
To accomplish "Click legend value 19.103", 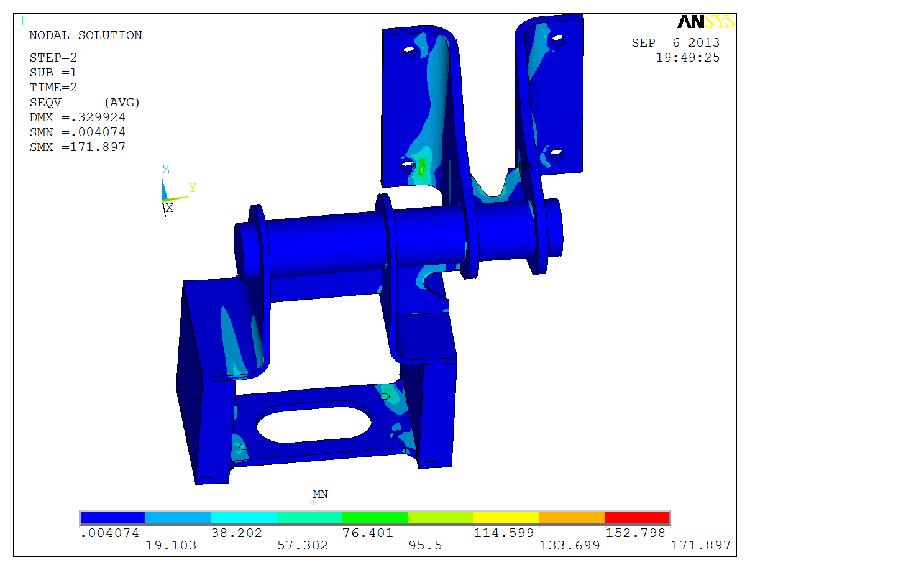I will click(171, 546).
